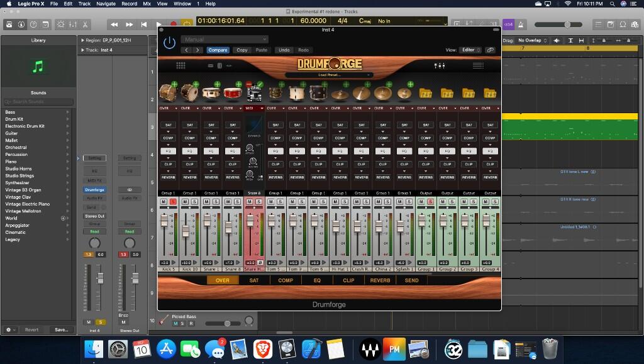
Task: Open Quick Help question mark button
Action: [x=33, y=25]
